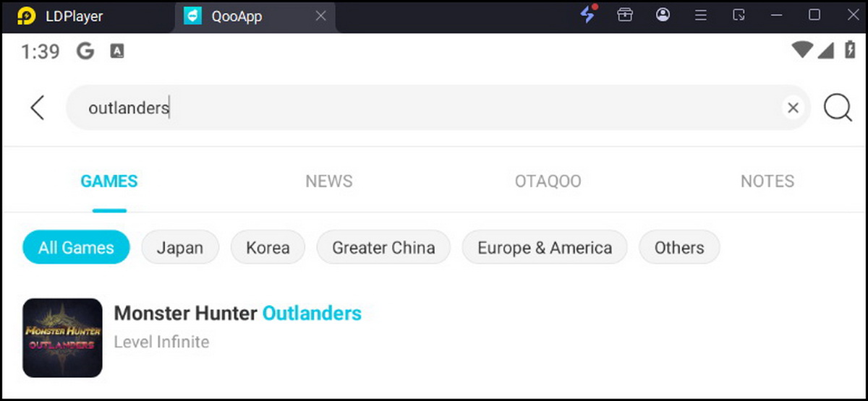Click the LDPlayer logo icon
The width and height of the screenshot is (868, 401).
(27, 16)
